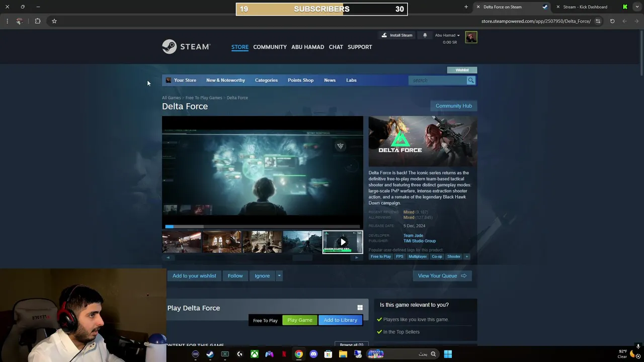The width and height of the screenshot is (644, 362).
Task: Open the Team Jade developer link
Action: pyautogui.click(x=413, y=235)
